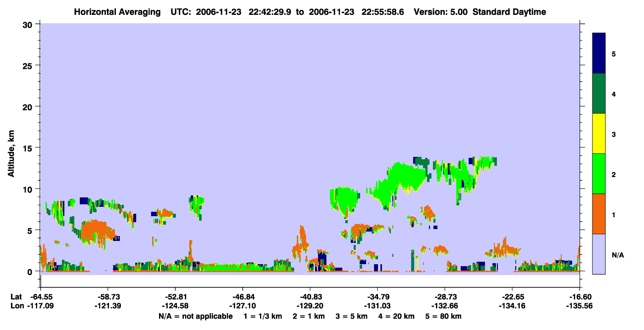Click the latitude value -22.65

(512, 297)
